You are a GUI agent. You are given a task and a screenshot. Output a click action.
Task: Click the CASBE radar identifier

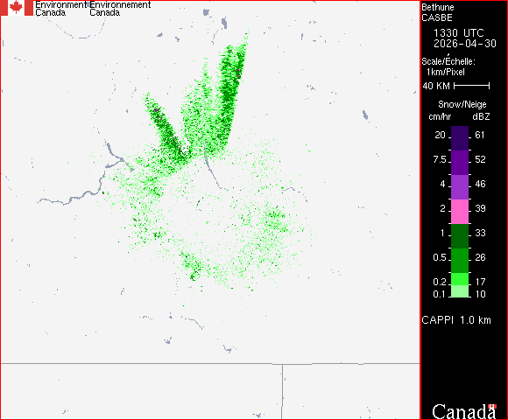pos(437,17)
